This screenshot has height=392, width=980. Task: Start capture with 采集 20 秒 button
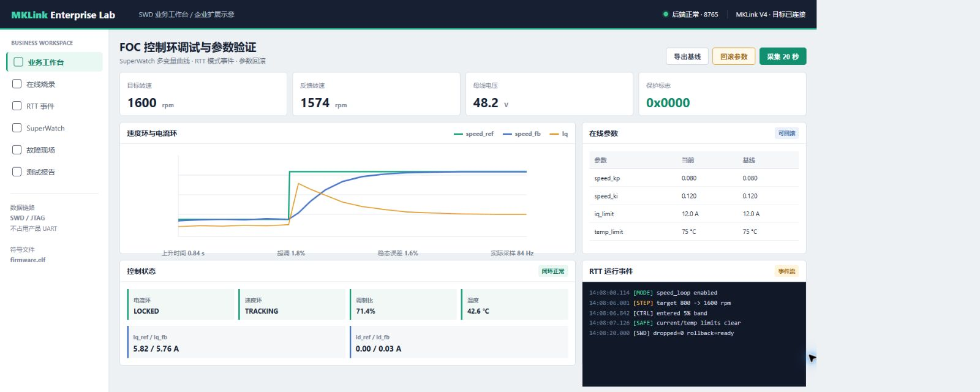[x=783, y=56]
